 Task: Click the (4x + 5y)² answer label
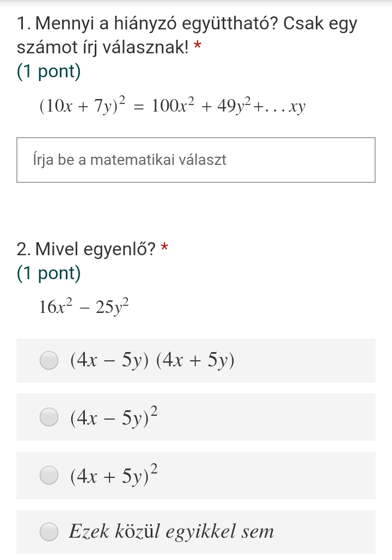tap(114, 475)
